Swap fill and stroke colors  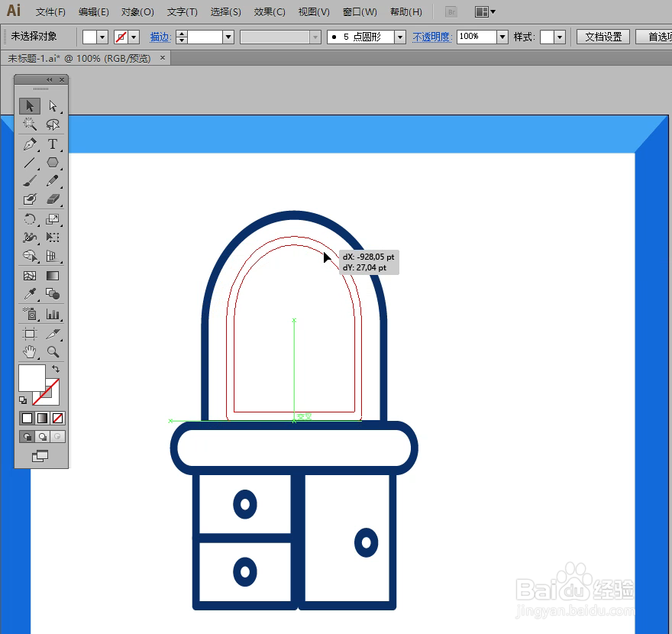[x=56, y=369]
